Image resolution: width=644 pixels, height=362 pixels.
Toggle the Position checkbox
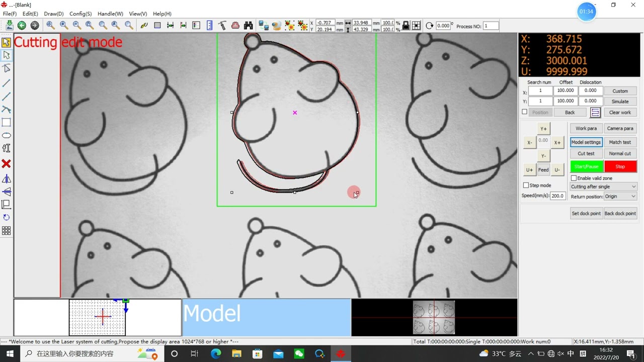(x=525, y=112)
